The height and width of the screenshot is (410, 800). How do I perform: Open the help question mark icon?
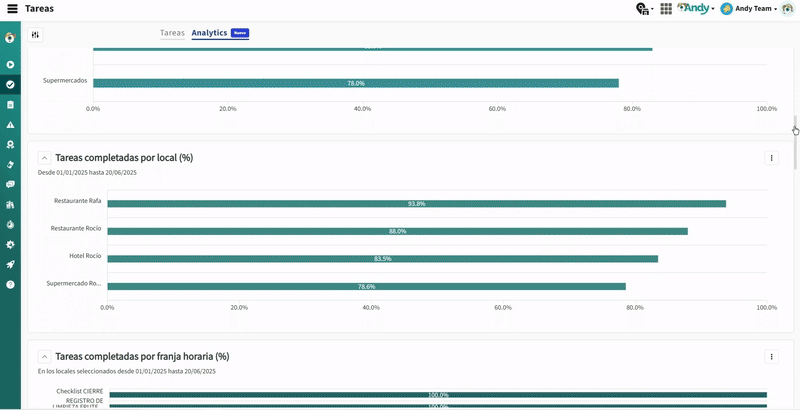click(x=10, y=284)
